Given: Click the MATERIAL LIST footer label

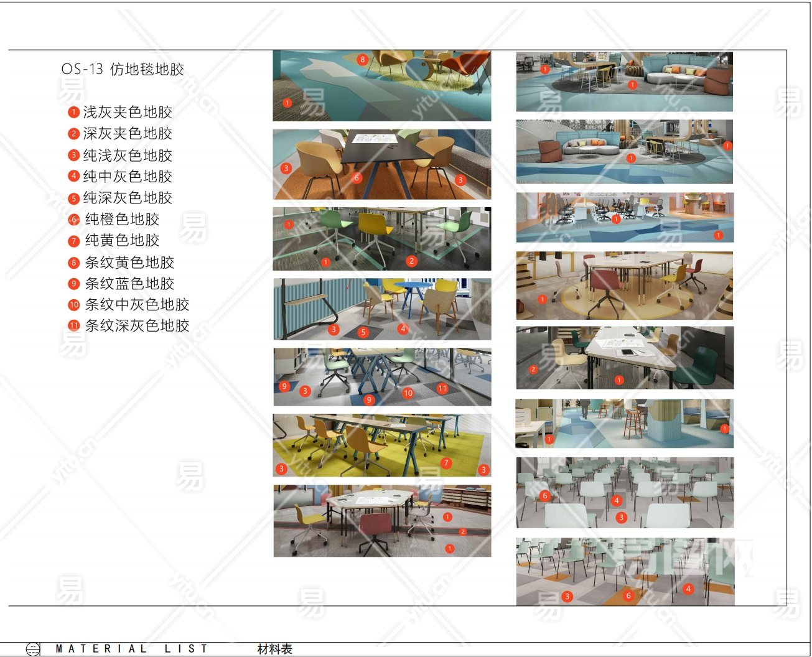Looking at the screenshot, I should (x=132, y=649).
